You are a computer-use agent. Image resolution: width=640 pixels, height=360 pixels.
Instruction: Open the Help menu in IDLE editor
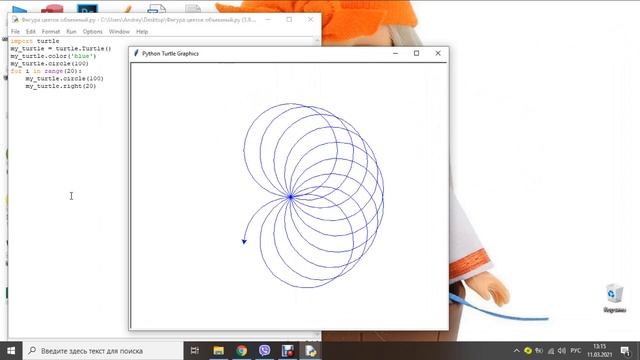142,31
